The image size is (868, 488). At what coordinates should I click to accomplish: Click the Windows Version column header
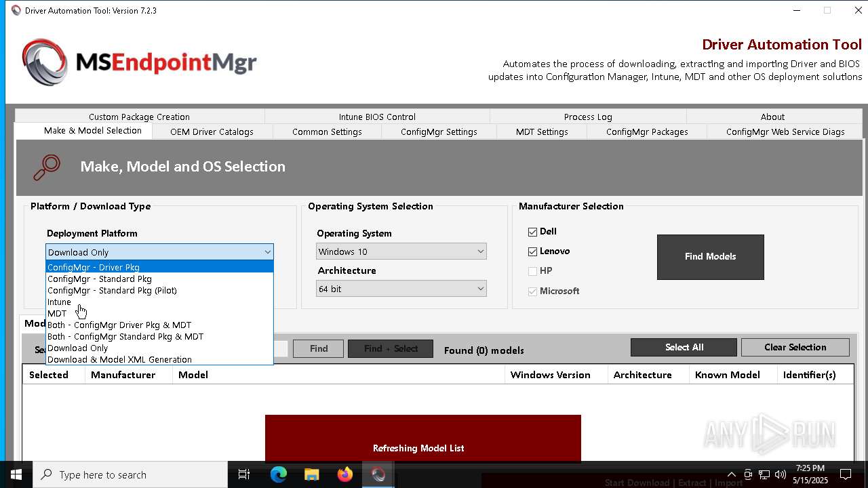click(556, 375)
